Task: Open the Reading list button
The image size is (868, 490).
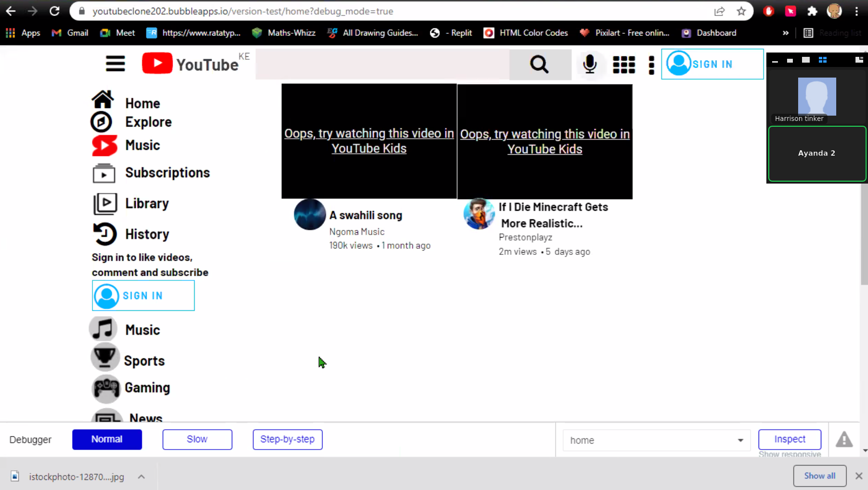Action: tap(833, 33)
